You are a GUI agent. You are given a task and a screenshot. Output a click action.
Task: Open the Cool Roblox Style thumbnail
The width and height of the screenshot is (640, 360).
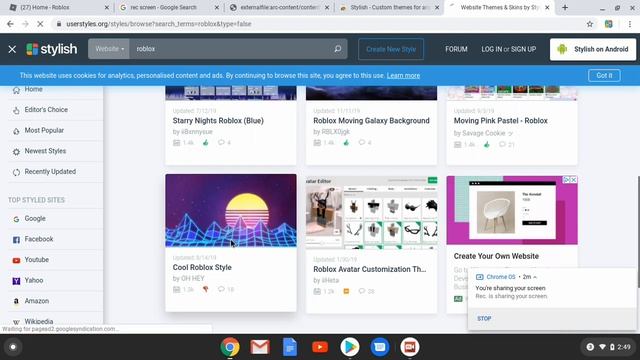[231, 211]
